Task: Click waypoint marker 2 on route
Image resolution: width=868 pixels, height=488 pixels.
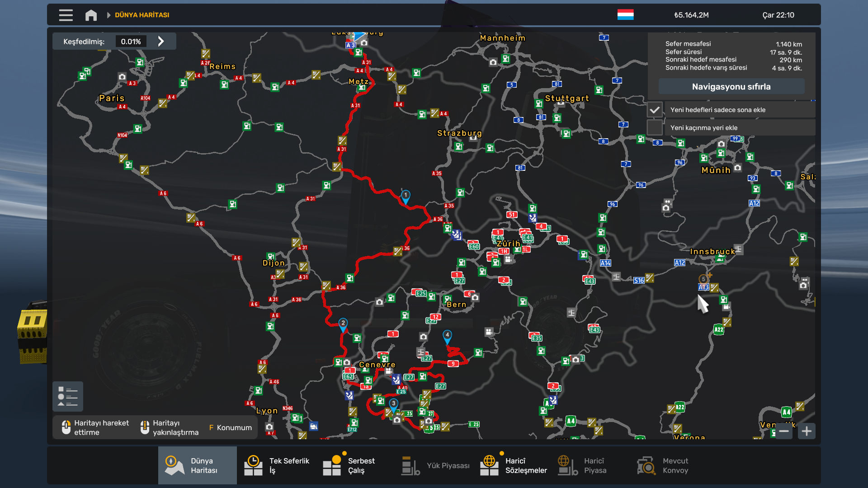Action: coord(343,324)
